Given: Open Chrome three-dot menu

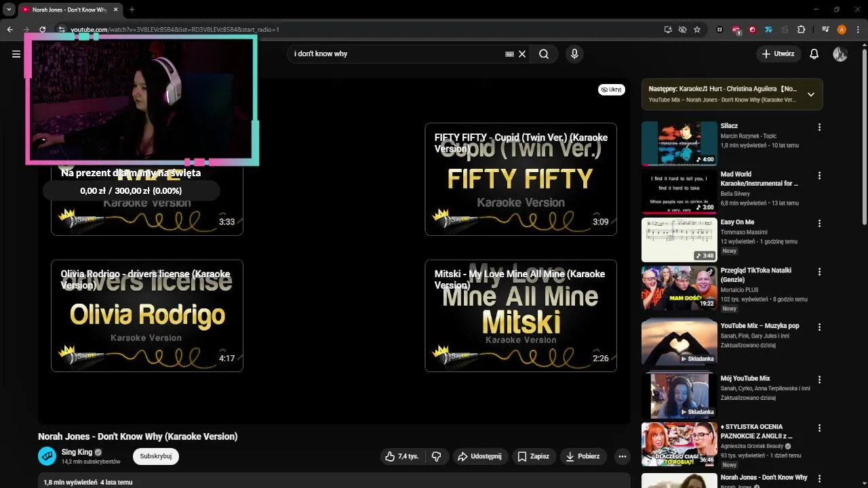Looking at the screenshot, I should 858,29.
